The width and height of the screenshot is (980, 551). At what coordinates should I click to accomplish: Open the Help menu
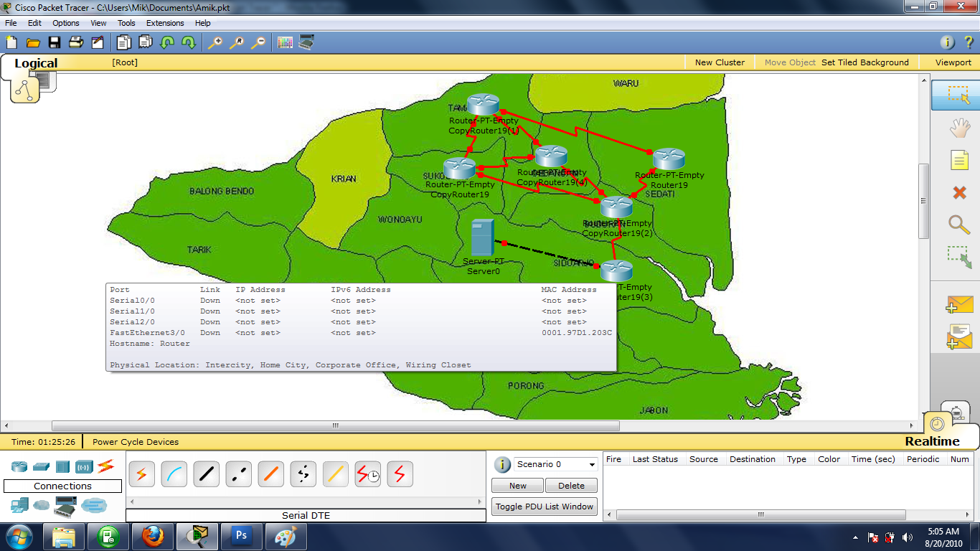(203, 23)
